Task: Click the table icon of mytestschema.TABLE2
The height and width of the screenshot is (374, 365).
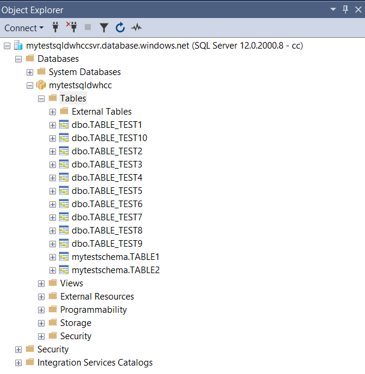Action: click(64, 270)
